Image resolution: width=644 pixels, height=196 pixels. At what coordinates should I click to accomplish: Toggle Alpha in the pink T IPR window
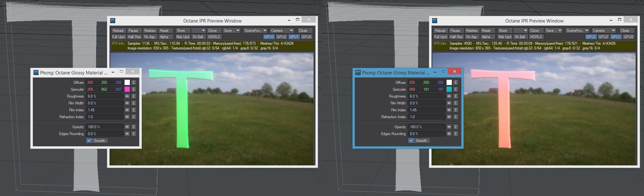click(x=488, y=37)
